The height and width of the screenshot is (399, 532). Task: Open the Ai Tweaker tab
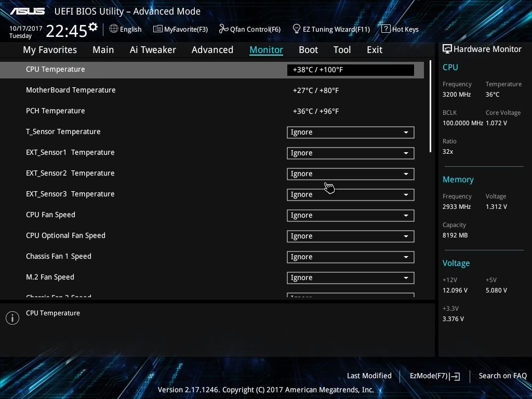[x=153, y=50]
